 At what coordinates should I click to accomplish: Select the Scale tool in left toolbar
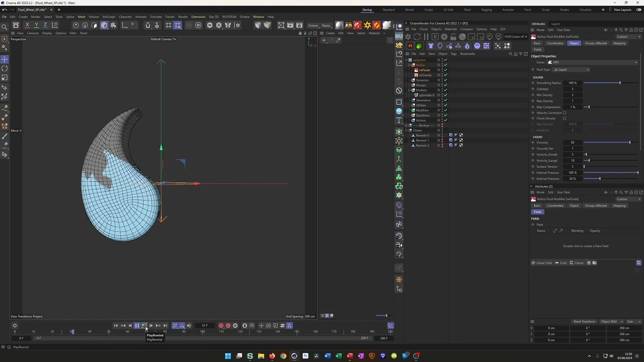pyautogui.click(x=5, y=78)
